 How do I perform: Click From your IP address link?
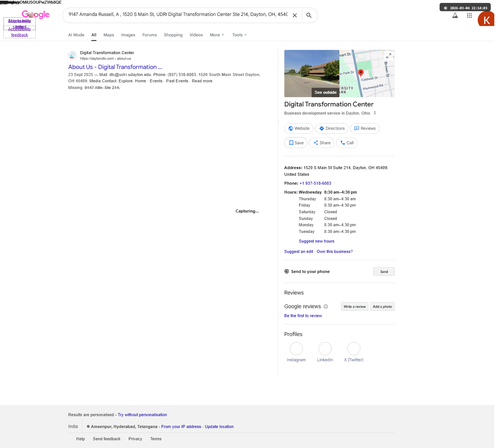(x=181, y=426)
